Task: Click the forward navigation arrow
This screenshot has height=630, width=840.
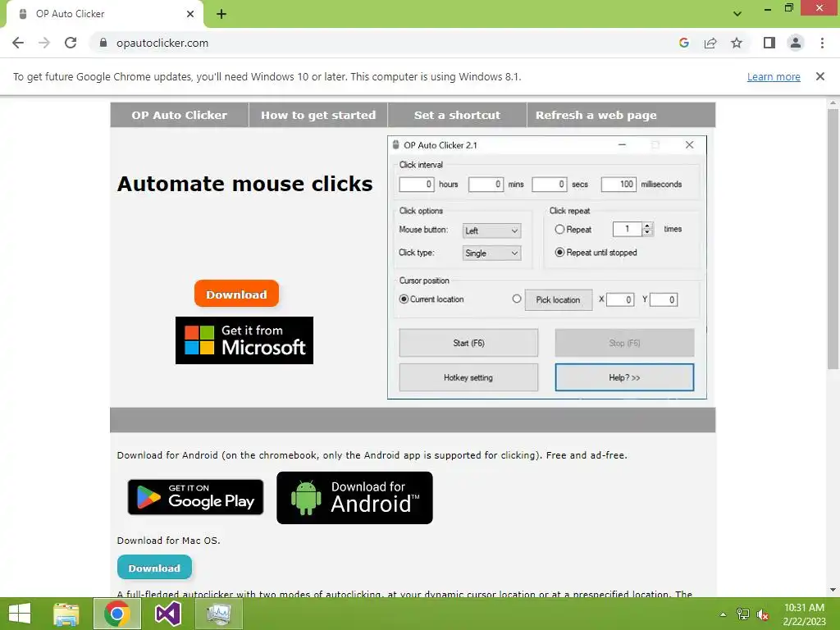Action: 44,43
